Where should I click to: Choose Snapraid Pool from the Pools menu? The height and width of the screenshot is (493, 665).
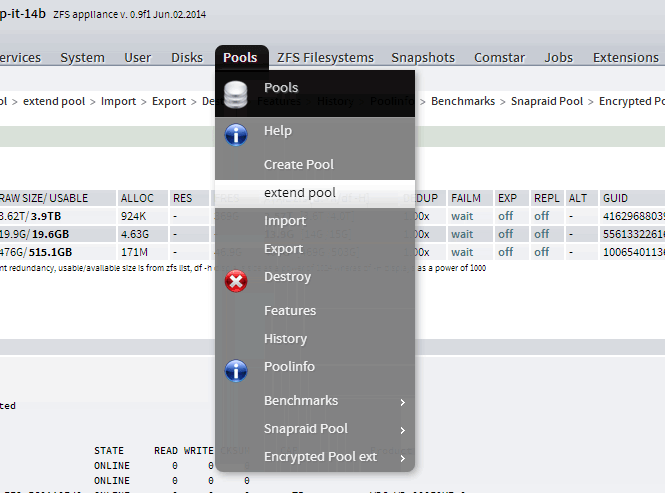pyautogui.click(x=315, y=429)
